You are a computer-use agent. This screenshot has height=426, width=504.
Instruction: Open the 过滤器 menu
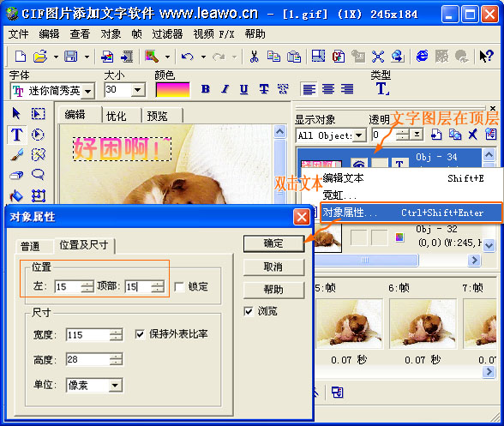167,34
